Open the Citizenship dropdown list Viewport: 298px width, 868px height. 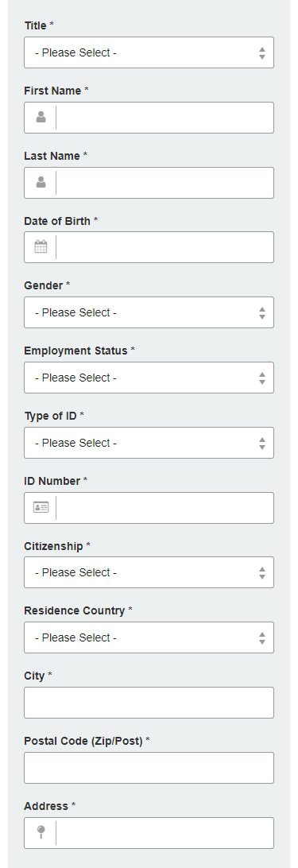(149, 572)
